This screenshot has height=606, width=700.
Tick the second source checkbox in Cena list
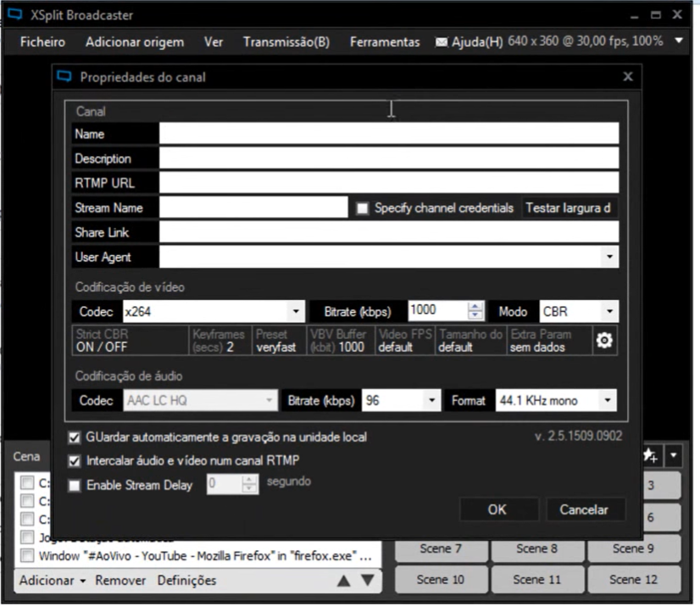(27, 501)
